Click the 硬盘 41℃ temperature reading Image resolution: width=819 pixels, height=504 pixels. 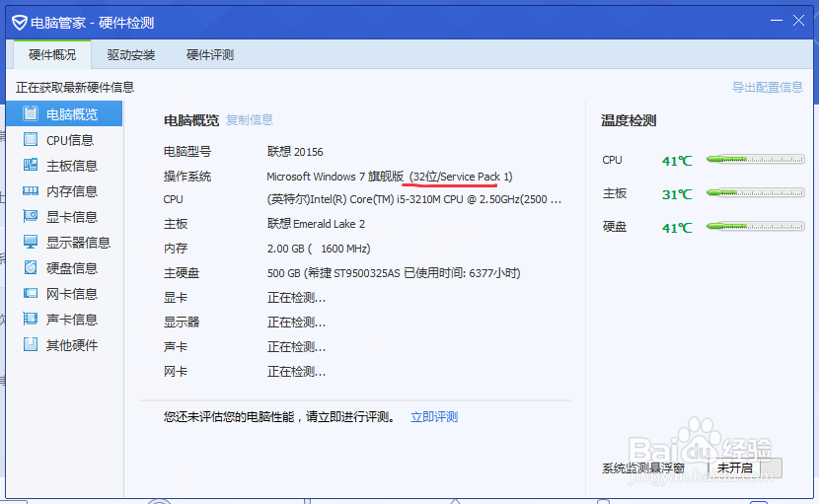tap(677, 228)
